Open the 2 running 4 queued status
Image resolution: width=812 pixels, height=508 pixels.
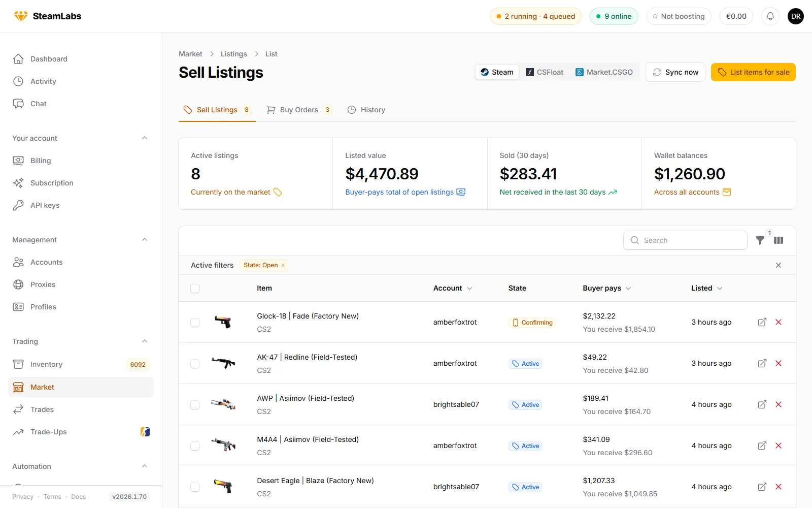coord(536,16)
